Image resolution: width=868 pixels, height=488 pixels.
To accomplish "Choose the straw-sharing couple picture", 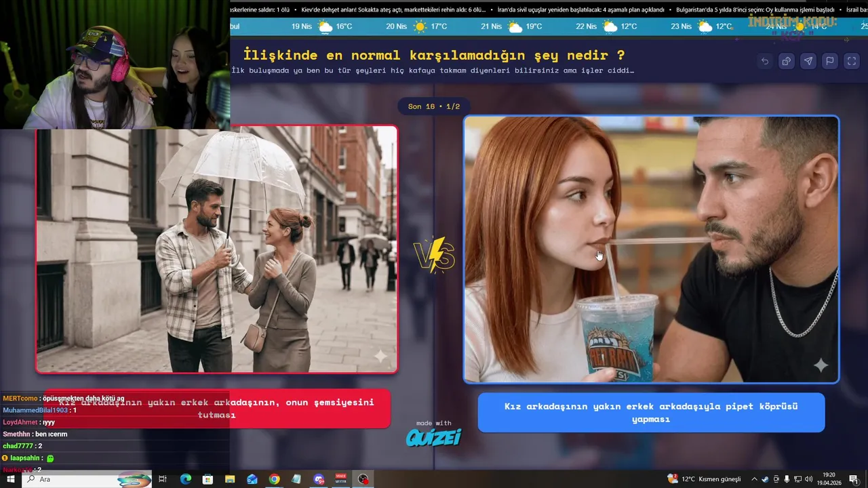I will [x=651, y=249].
